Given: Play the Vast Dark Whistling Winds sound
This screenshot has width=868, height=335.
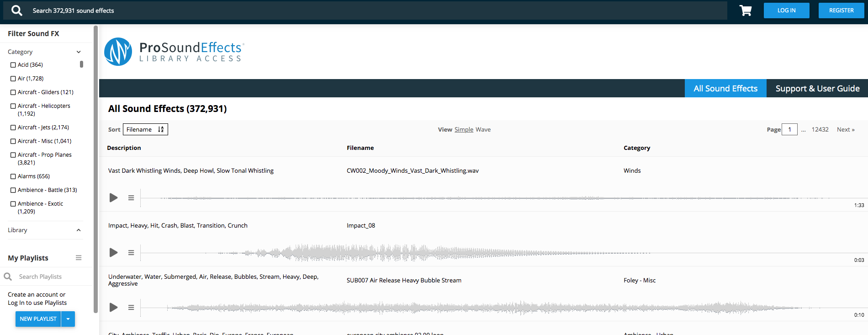Looking at the screenshot, I should tap(114, 198).
